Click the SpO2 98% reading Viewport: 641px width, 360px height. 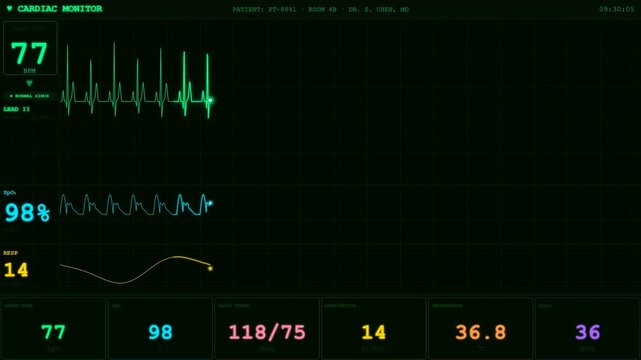(27, 213)
